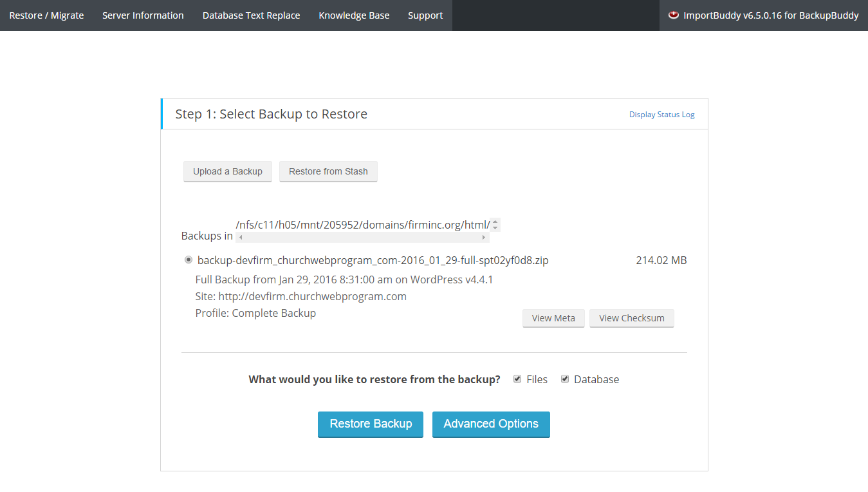Open the Database Text Replace page
Viewport: 868px width, 492px height.
[x=251, y=15]
